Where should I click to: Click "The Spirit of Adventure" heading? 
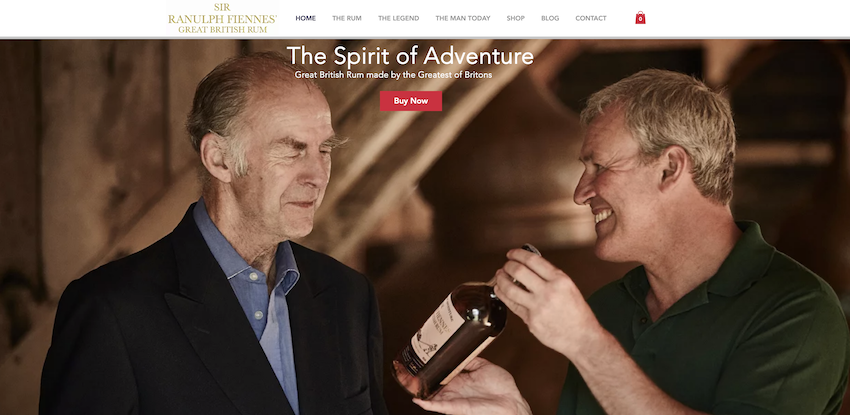tap(410, 56)
